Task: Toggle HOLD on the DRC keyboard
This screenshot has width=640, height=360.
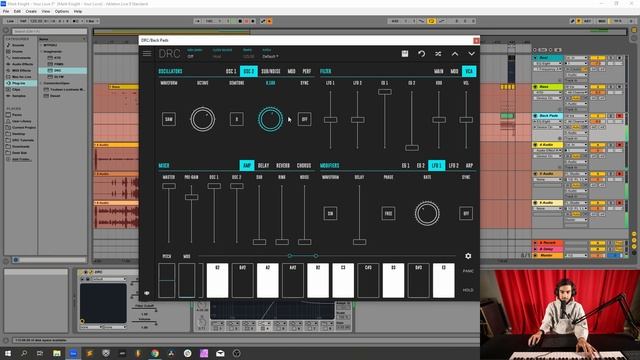Action: click(x=468, y=290)
